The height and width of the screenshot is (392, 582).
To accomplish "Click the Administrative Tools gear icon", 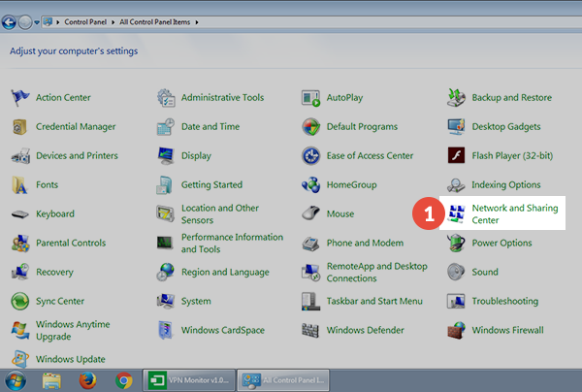I will [166, 98].
